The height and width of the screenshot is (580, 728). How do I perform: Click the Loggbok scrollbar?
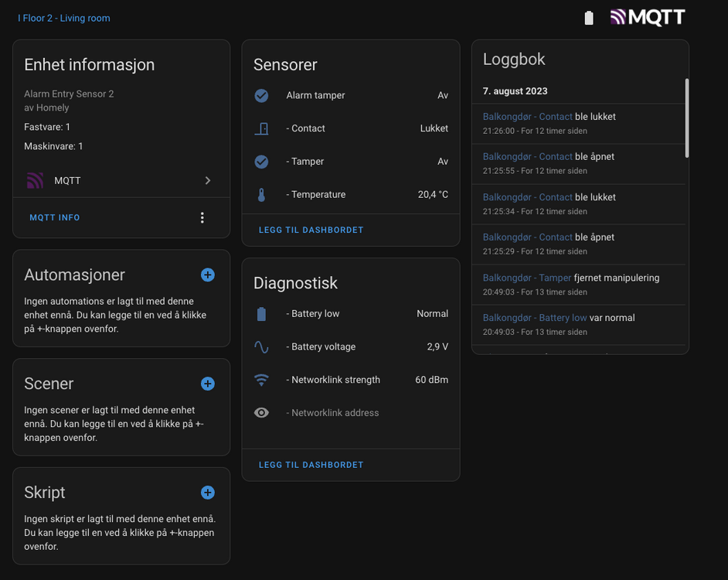pyautogui.click(x=686, y=118)
